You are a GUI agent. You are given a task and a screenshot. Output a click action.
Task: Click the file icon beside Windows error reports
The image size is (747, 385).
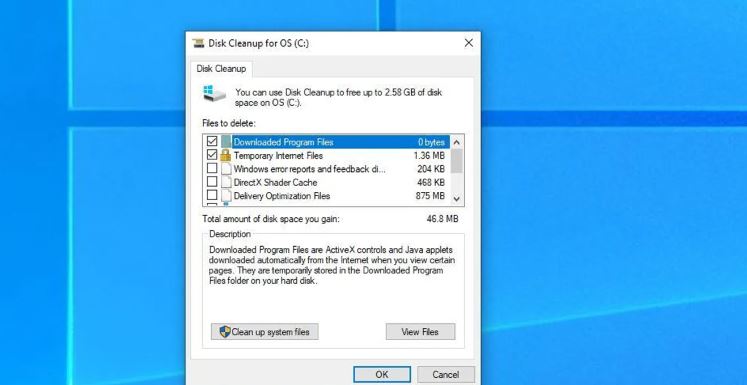pyautogui.click(x=226, y=169)
